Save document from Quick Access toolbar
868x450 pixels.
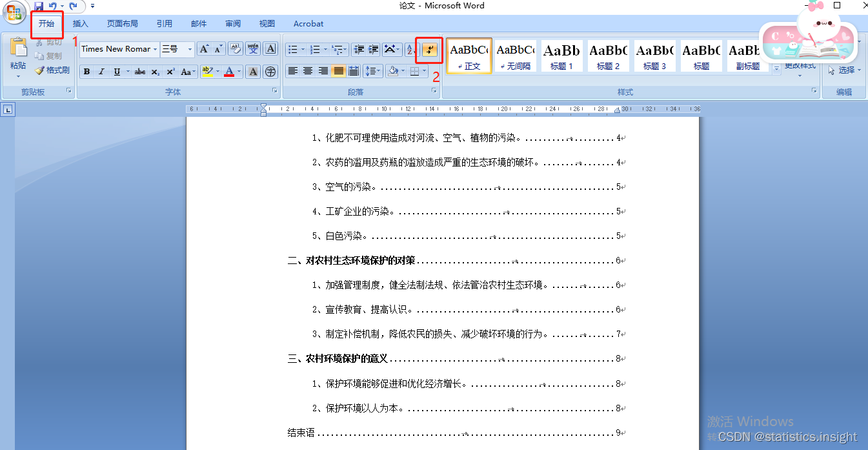39,6
